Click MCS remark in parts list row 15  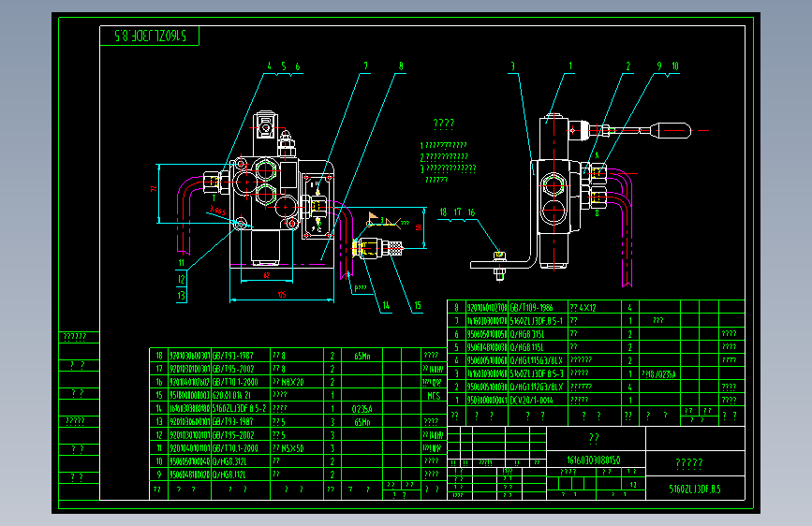(434, 396)
